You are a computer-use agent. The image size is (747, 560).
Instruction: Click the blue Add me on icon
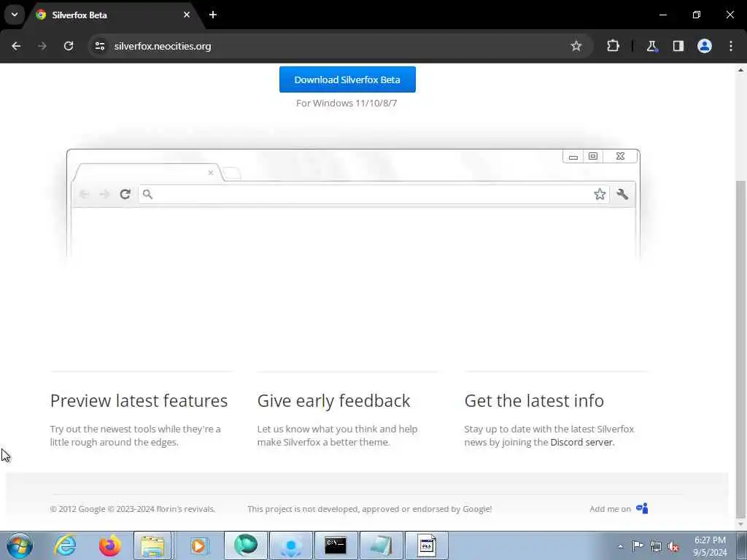click(x=642, y=508)
